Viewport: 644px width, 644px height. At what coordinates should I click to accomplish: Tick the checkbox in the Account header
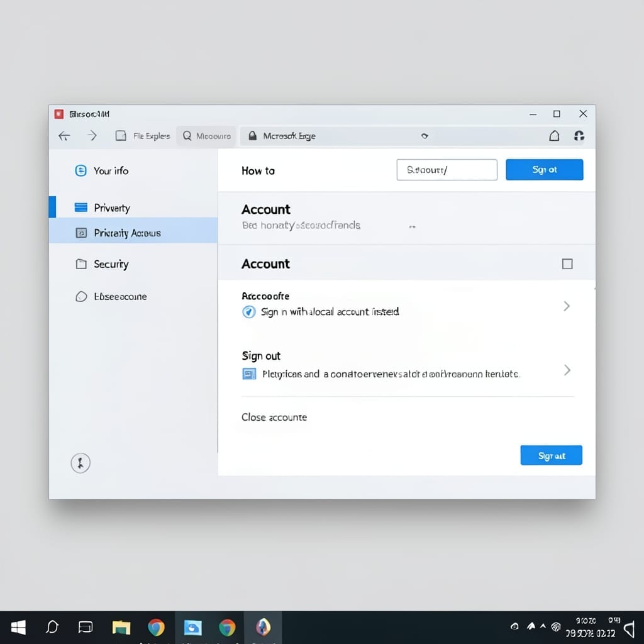[567, 264]
